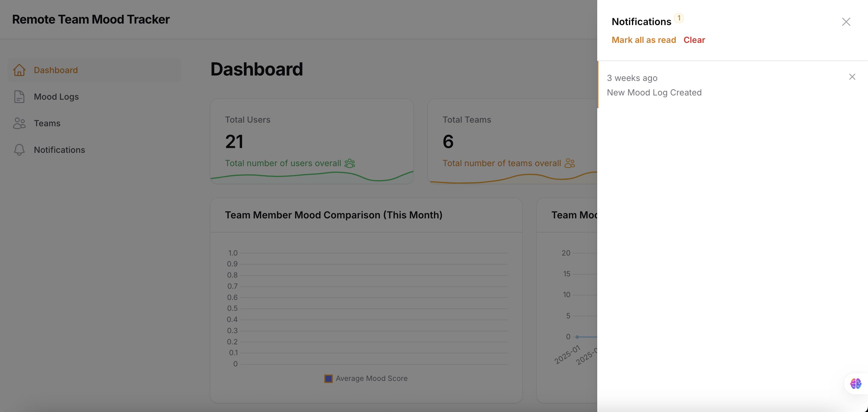Image resolution: width=868 pixels, height=412 pixels.
Task: Open the Mood Logs menu item
Action: [56, 97]
